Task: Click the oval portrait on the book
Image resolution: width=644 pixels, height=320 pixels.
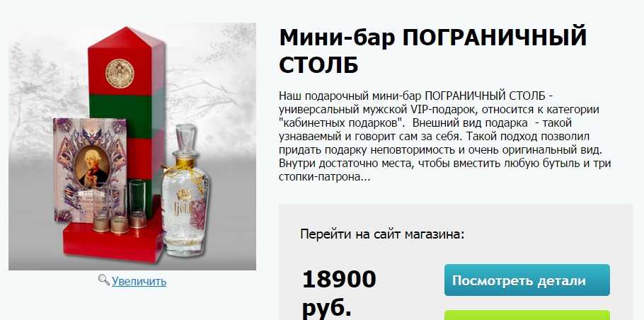Action: pyautogui.click(x=92, y=164)
